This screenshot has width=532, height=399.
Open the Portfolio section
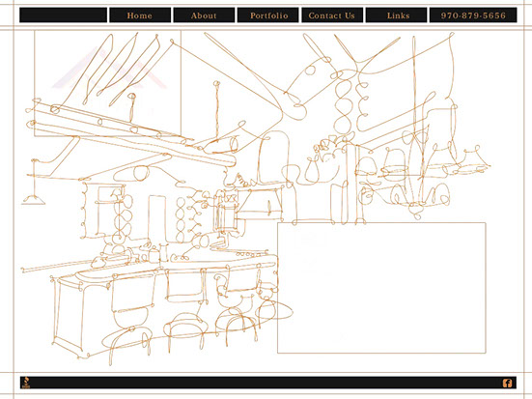click(268, 15)
